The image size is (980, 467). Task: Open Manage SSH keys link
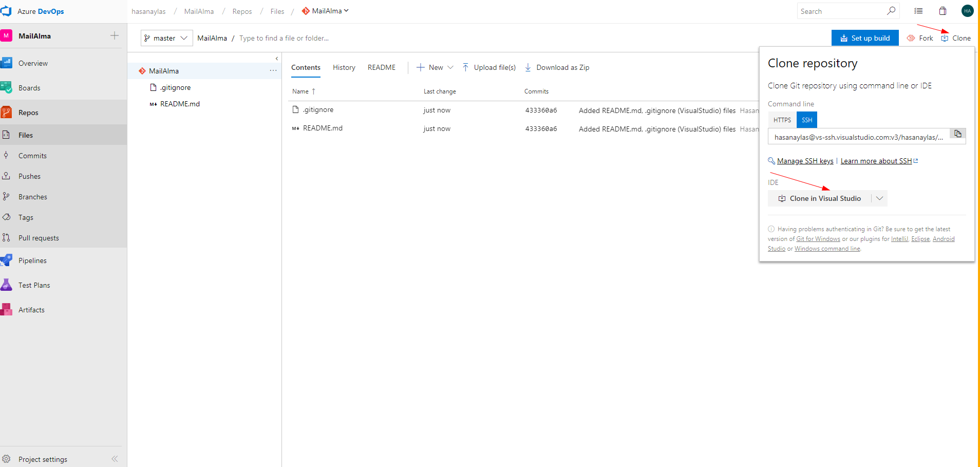805,161
